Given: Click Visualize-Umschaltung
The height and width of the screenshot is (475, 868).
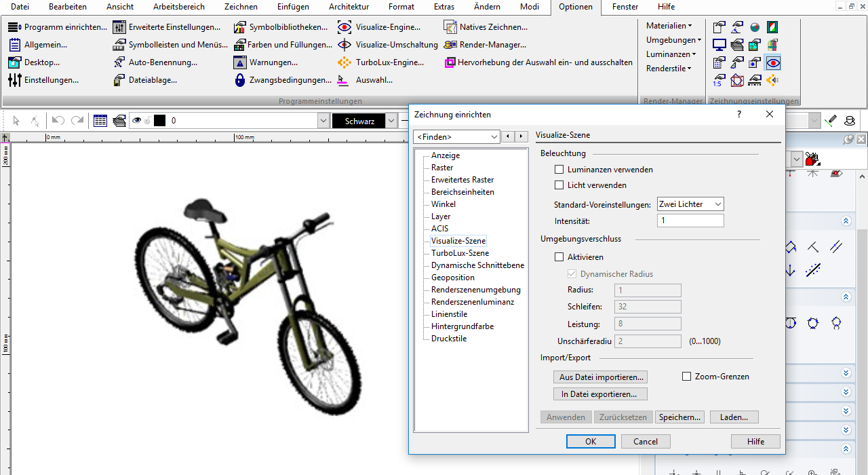Looking at the screenshot, I should (388, 45).
